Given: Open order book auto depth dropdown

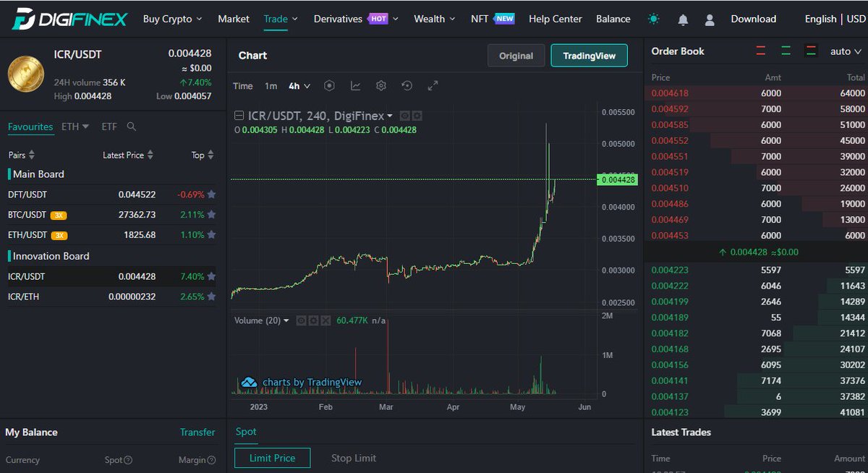Looking at the screenshot, I should pos(846,51).
